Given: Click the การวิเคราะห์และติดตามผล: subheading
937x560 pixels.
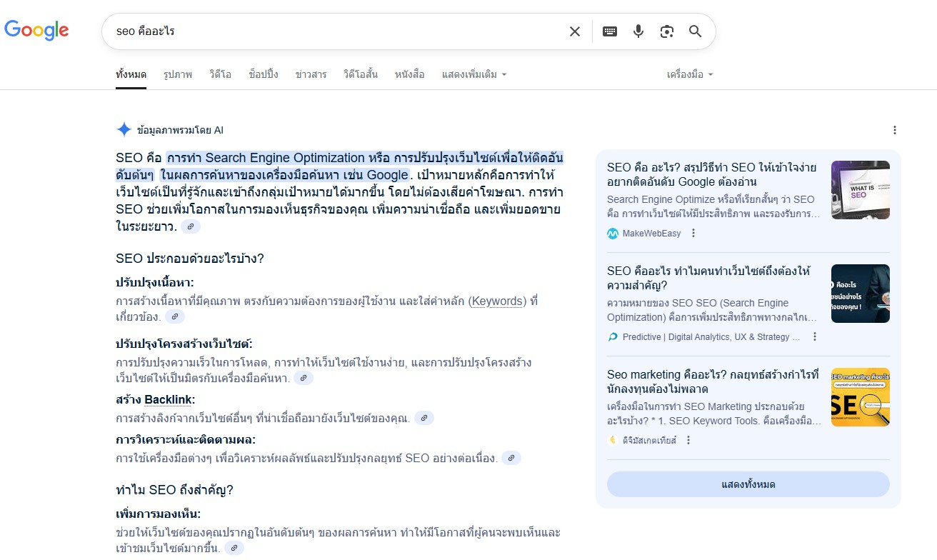Looking at the screenshot, I should pos(186,439).
